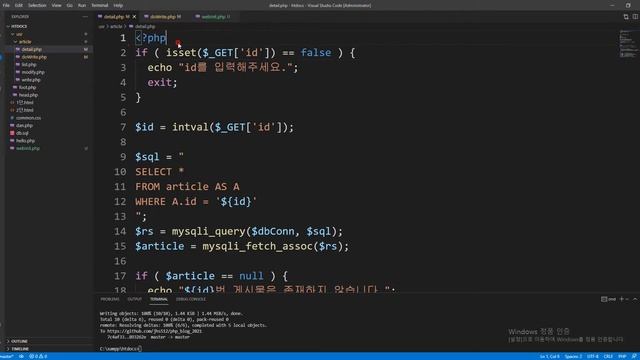The image size is (640, 360).
Task: Open the Selection menu
Action: pyautogui.click(x=37, y=5)
